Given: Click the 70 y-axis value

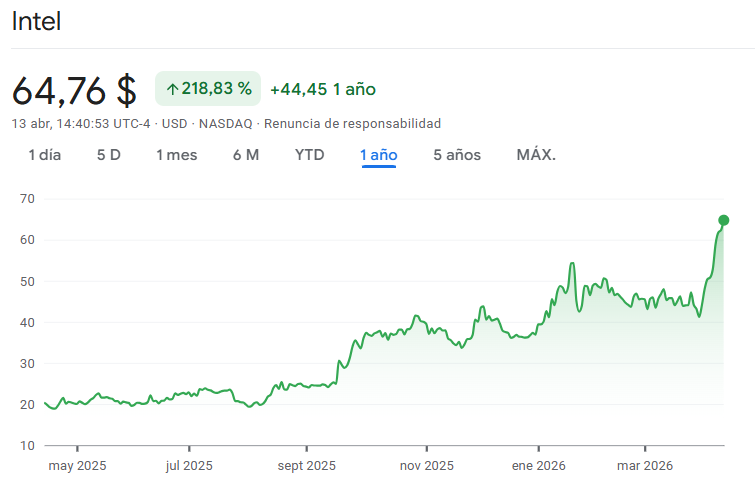Looking at the screenshot, I should [x=27, y=198].
